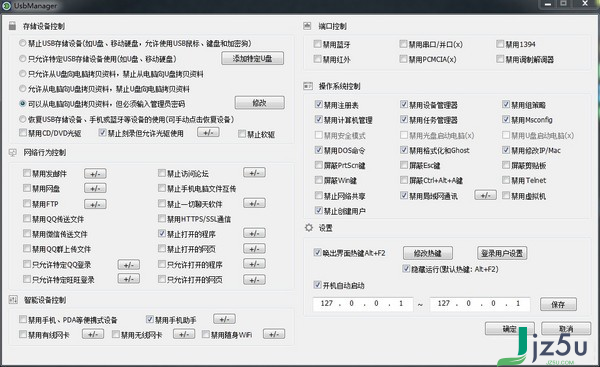The height and width of the screenshot is (367, 600).
Task: Enable 禁用1394 checkbox
Action: [500, 44]
